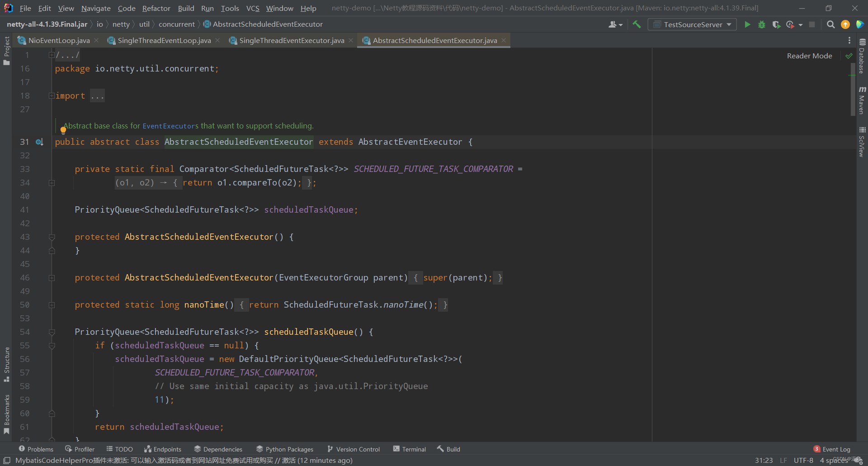Click the Stop process square icon
The width and height of the screenshot is (868, 466).
click(x=812, y=24)
